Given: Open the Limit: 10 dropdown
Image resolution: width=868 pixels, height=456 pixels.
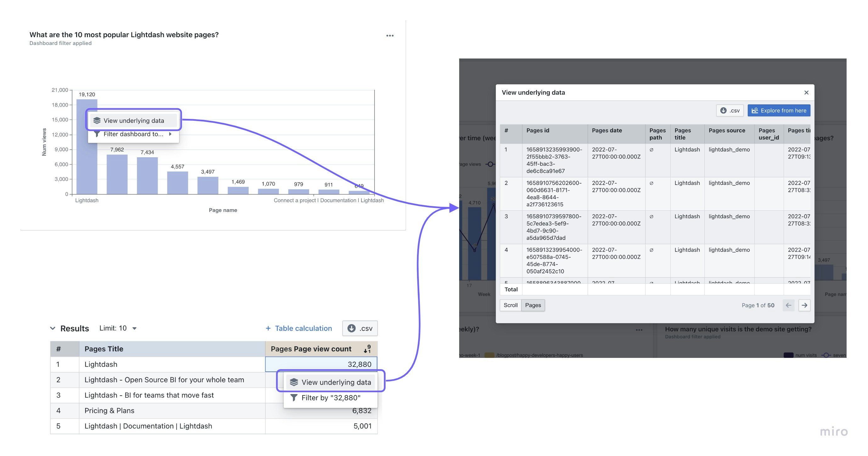Looking at the screenshot, I should (118, 328).
